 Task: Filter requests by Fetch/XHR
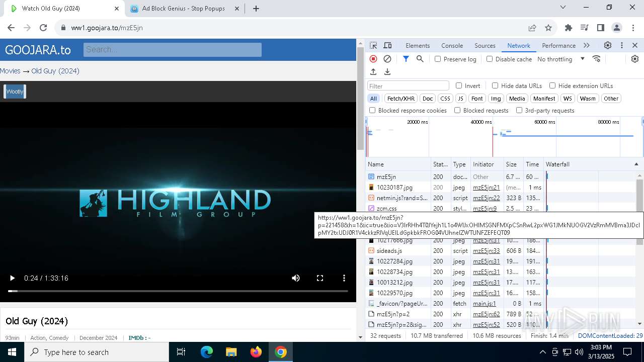click(x=401, y=99)
